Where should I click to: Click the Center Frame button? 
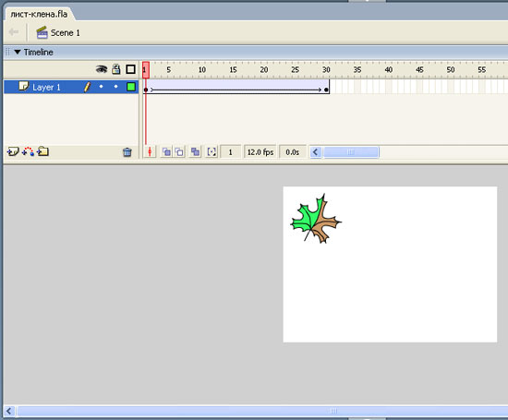[x=150, y=152]
